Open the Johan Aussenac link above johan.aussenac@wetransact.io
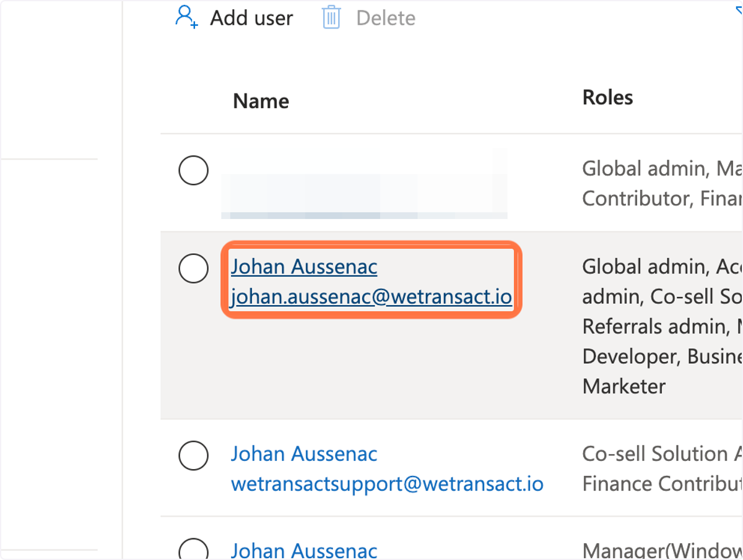The image size is (743, 560). click(304, 267)
